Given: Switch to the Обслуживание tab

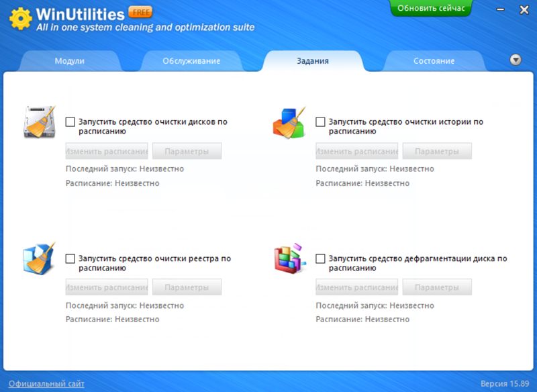Looking at the screenshot, I should pyautogui.click(x=191, y=61).
